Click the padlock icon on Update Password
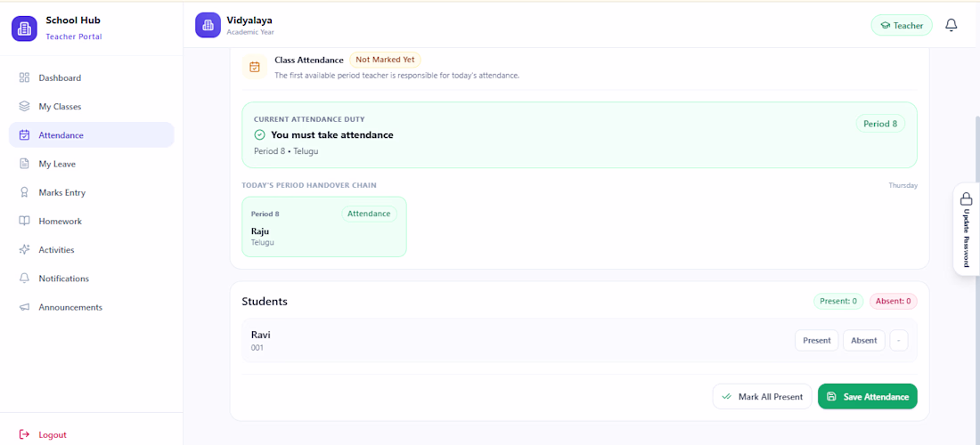Image resolution: width=980 pixels, height=445 pixels. (966, 199)
